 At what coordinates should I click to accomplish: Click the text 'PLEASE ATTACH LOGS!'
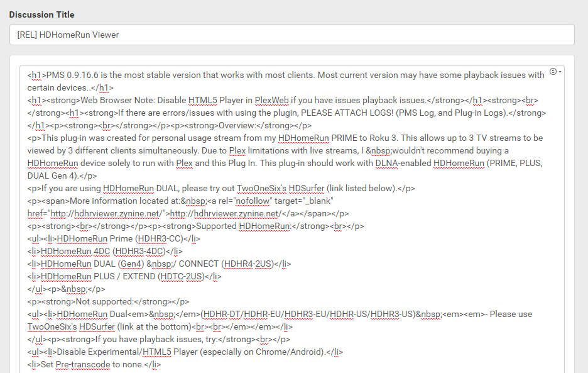[x=347, y=113]
